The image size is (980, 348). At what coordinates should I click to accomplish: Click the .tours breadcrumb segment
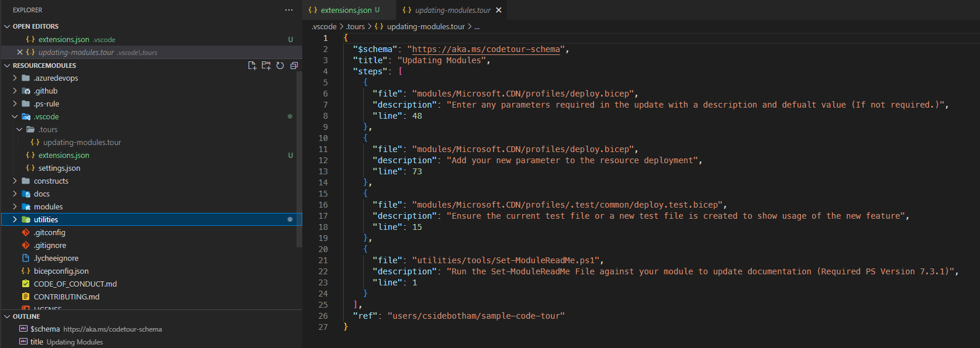click(x=355, y=26)
